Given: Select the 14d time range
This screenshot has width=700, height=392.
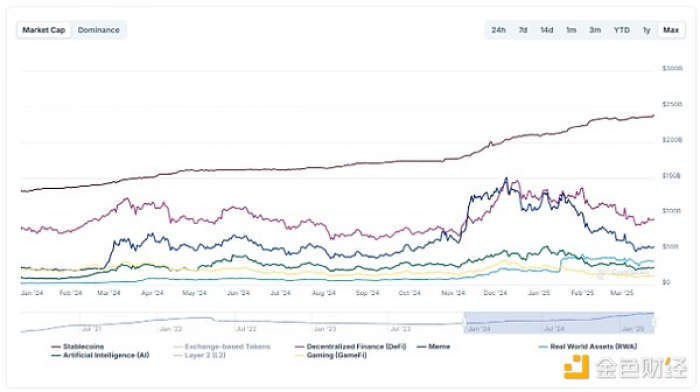Looking at the screenshot, I should point(546,30).
